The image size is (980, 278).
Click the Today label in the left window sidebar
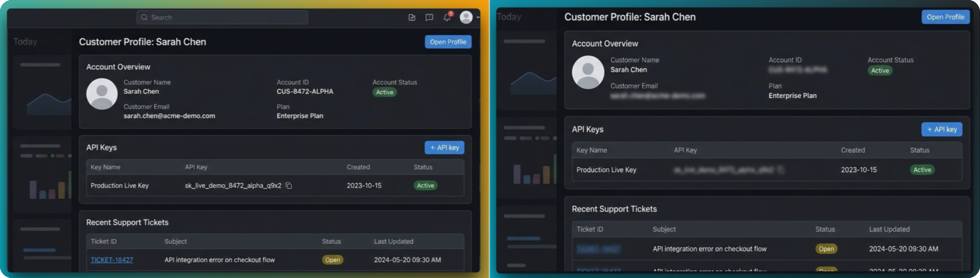[25, 42]
